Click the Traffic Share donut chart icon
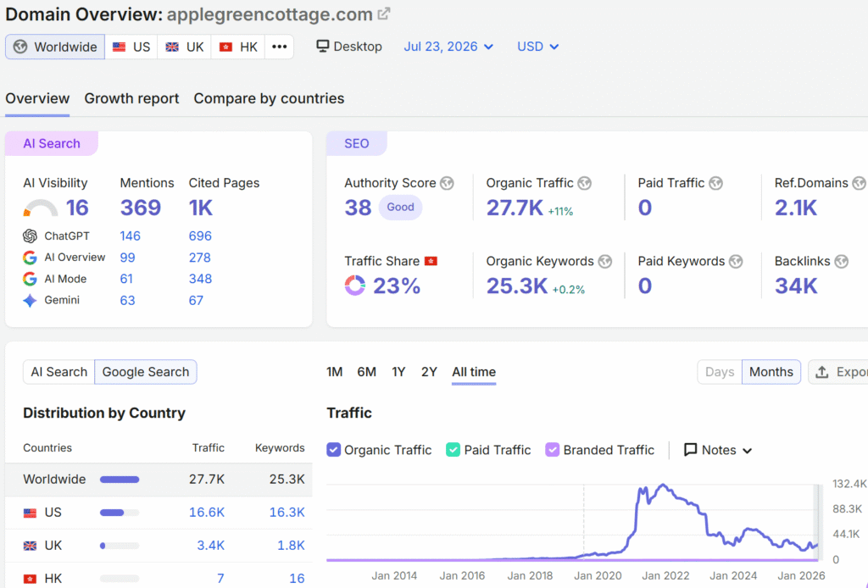868x588 pixels. pyautogui.click(x=355, y=286)
